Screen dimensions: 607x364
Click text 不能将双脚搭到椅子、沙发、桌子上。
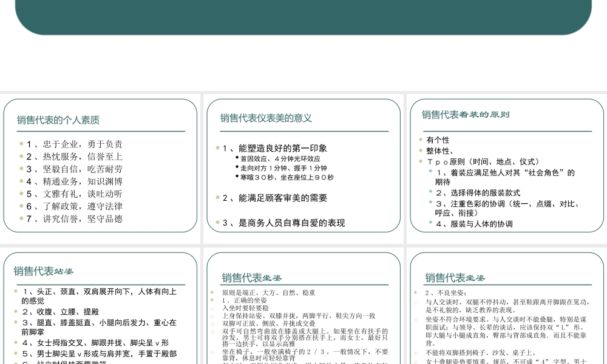coord(481,353)
